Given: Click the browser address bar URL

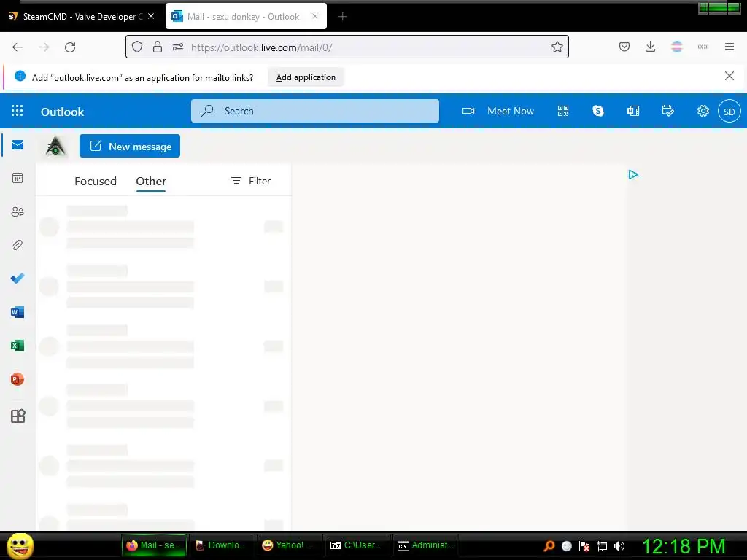Looking at the screenshot, I should coord(262,47).
